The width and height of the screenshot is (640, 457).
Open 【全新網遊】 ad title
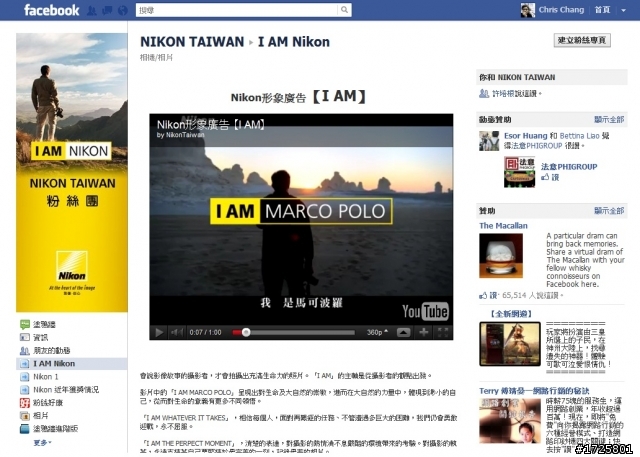tap(510, 314)
